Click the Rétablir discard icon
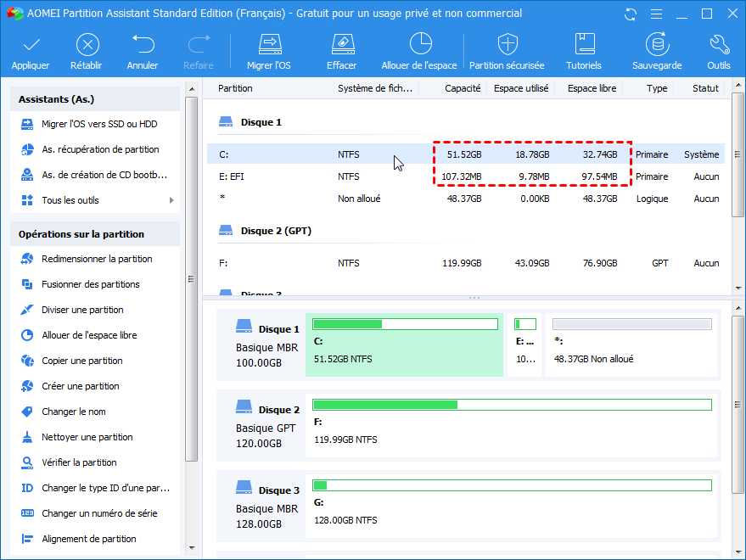The height and width of the screenshot is (560, 746). (86, 45)
